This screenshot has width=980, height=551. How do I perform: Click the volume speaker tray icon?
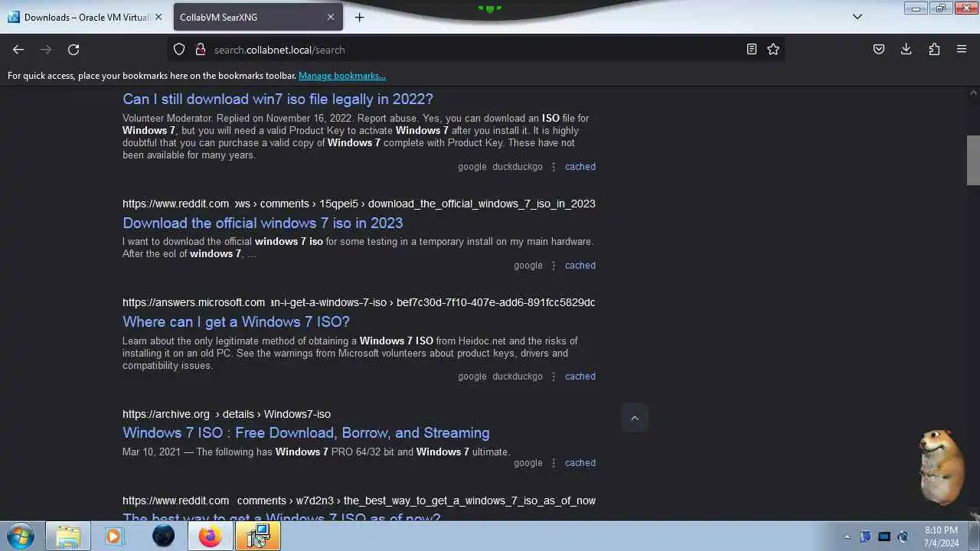coord(903,536)
